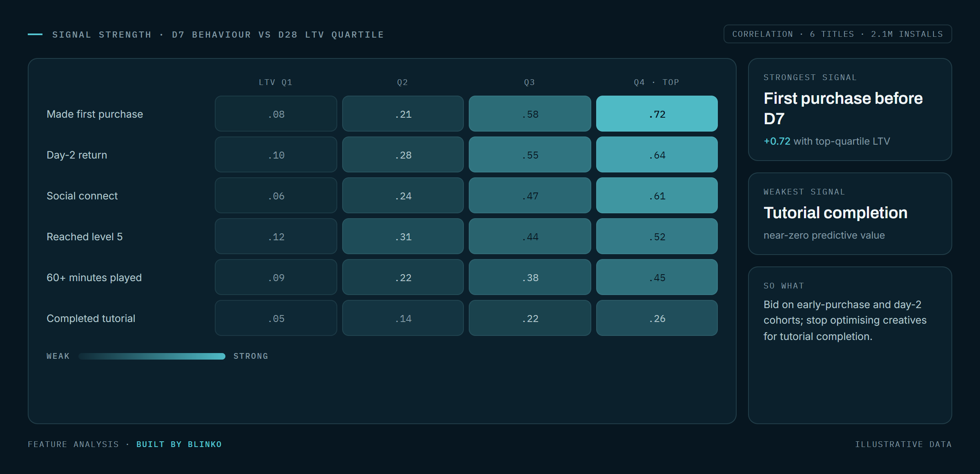Select the .64 Day-2 return cell
The width and height of the screenshot is (980, 474).
(x=657, y=154)
